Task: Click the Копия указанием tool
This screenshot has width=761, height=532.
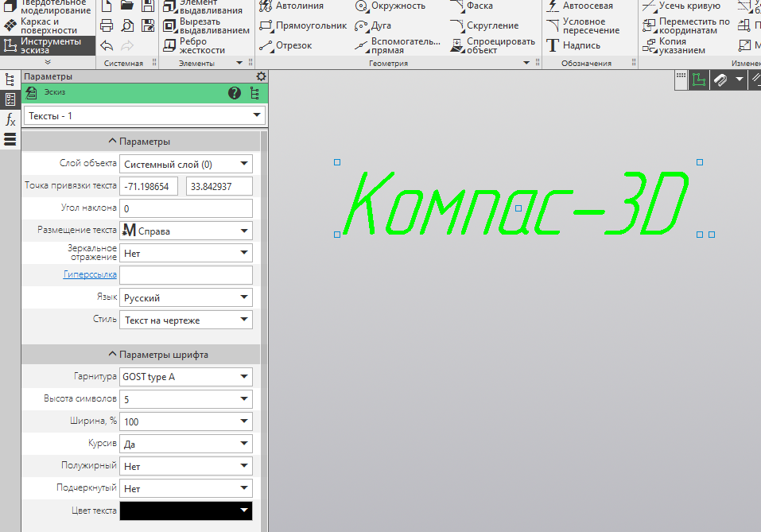Action: pos(674,45)
